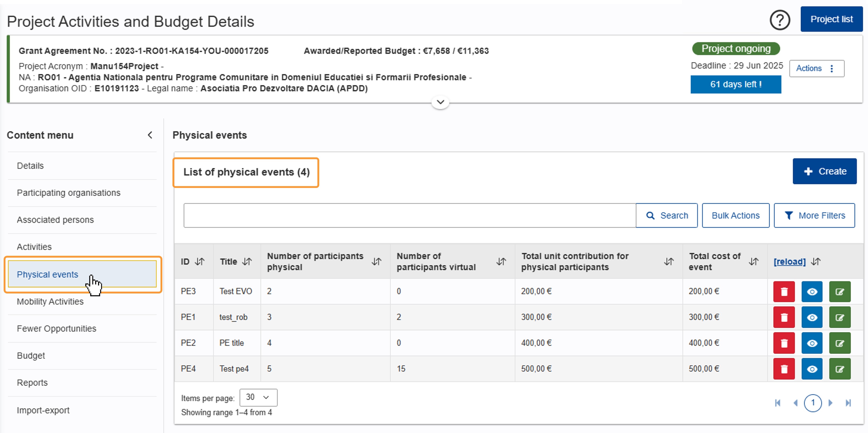Select page 1 in pagination
Image resolution: width=868 pixels, height=433 pixels.
pyautogui.click(x=813, y=403)
